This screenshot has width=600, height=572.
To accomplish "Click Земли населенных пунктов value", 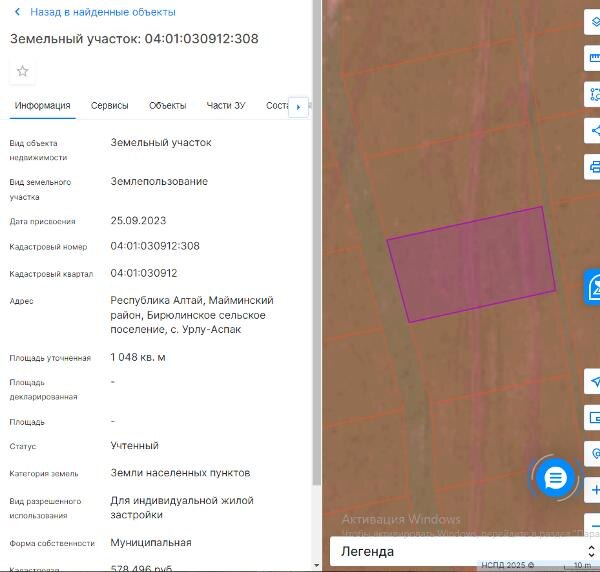I will [x=180, y=473].
